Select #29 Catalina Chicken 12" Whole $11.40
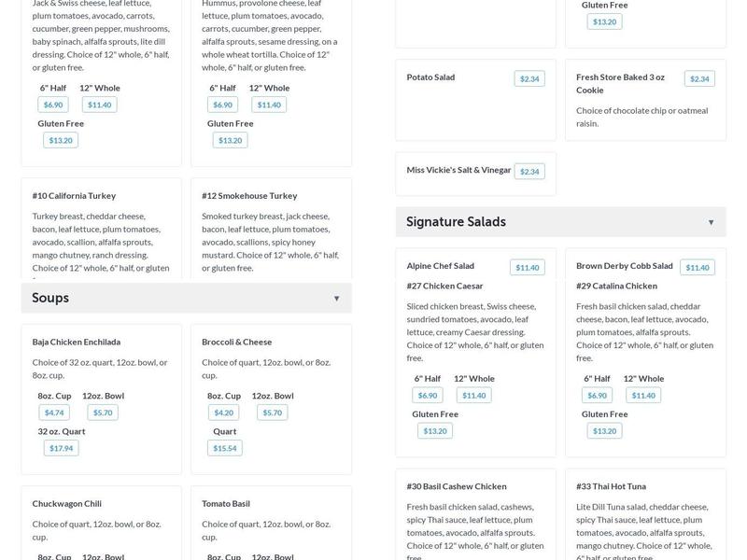 [x=643, y=396]
